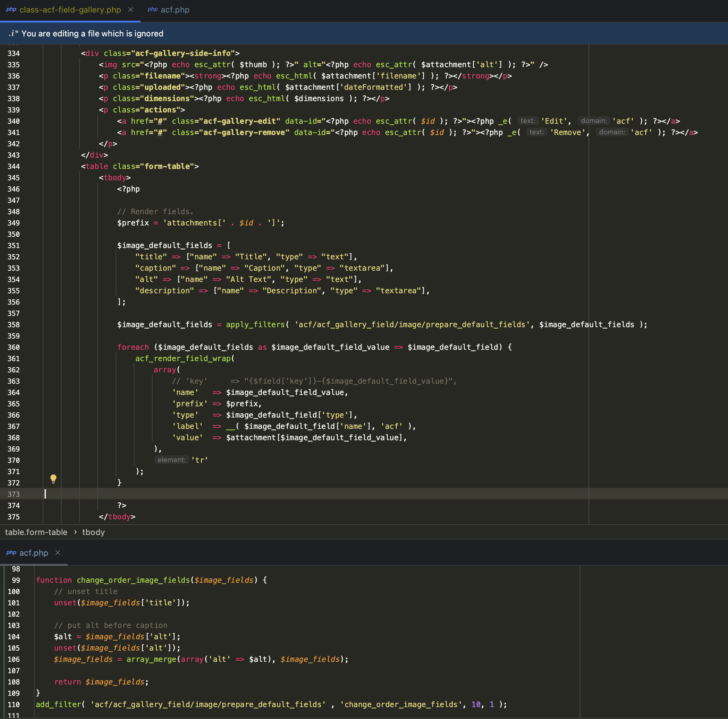Click the breadcrumb chevron separator

pos(75,532)
